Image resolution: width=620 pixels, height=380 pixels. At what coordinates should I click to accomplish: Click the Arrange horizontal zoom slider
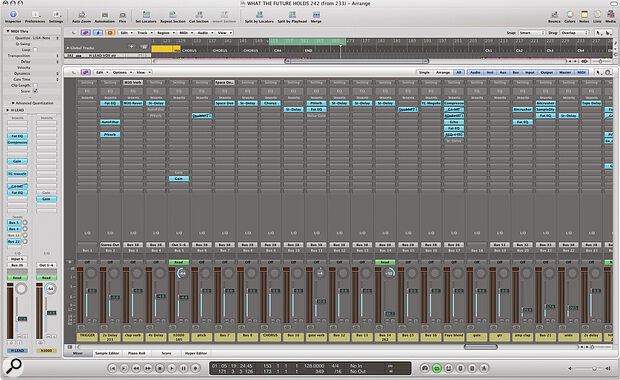point(600,61)
